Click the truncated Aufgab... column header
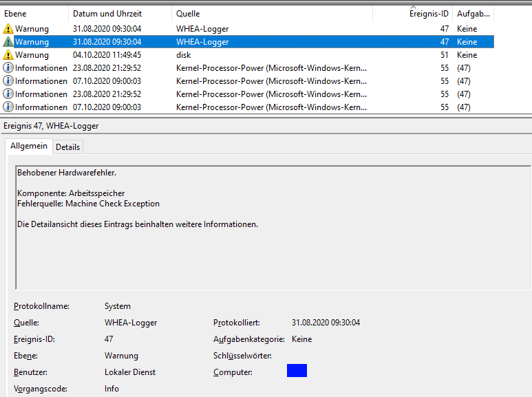The width and height of the screenshot is (532, 397). click(x=473, y=14)
